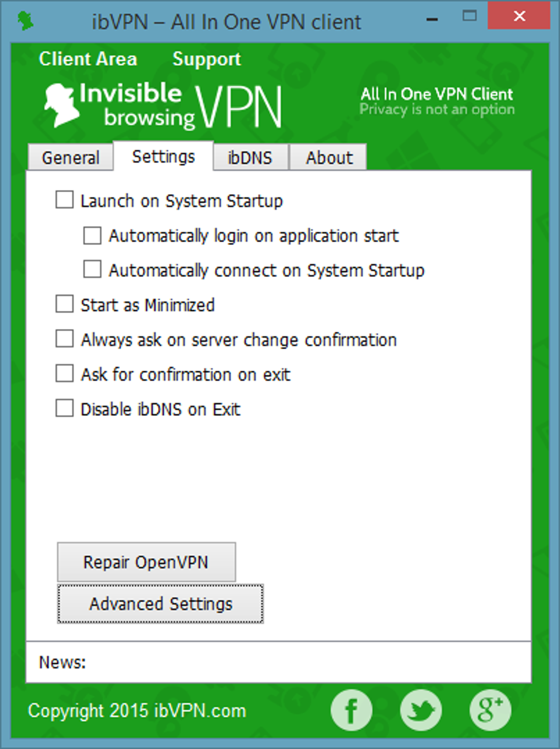The height and width of the screenshot is (749, 560).
Task: Toggle Automatically connect on System Startup
Action: click(92, 270)
